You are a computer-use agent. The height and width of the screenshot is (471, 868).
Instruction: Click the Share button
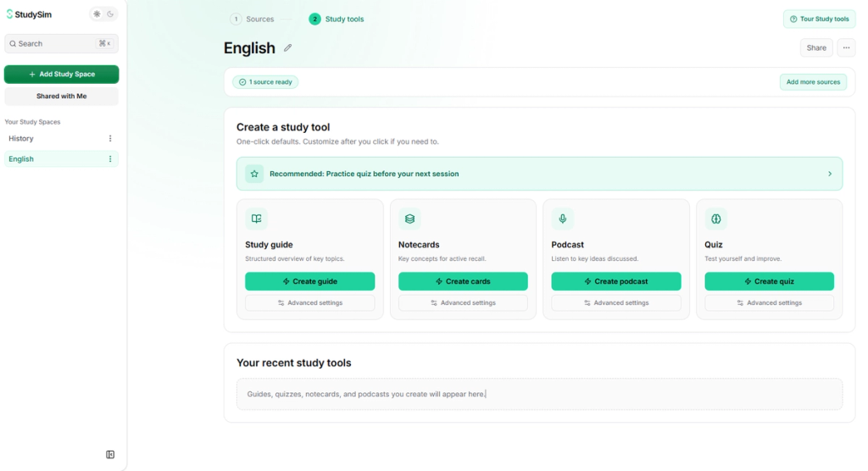816,47
